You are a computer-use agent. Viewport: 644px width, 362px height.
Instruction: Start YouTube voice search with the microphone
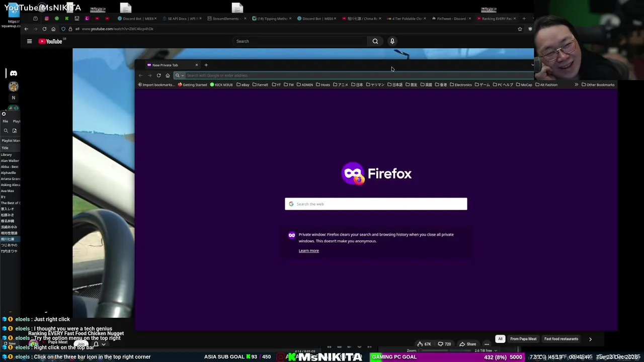(392, 41)
